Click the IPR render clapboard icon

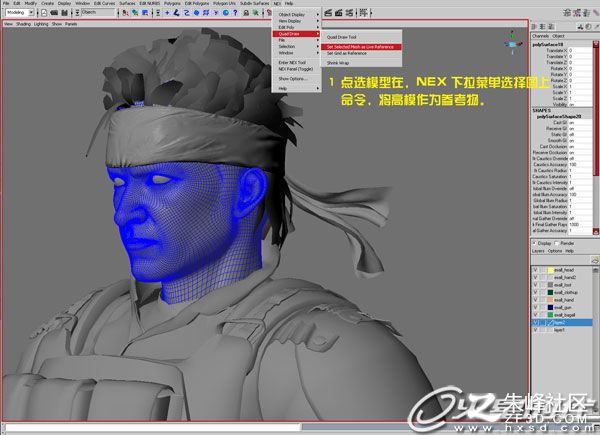(339, 13)
